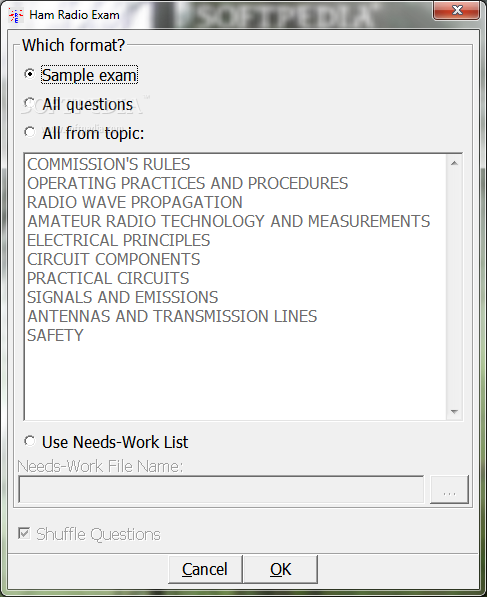Viewport: 487px width, 597px height.
Task: Click into the Needs-Work File Name field
Action: (x=221, y=490)
